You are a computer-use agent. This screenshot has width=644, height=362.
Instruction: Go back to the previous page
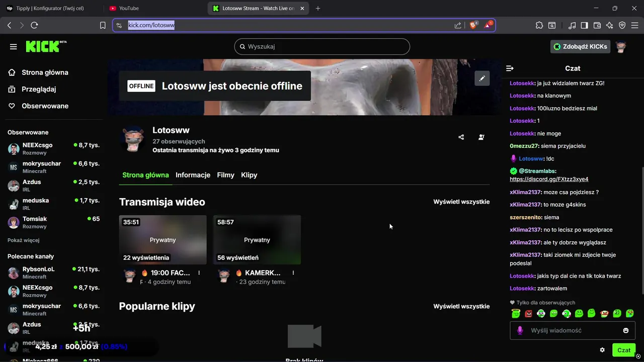pyautogui.click(x=9, y=25)
